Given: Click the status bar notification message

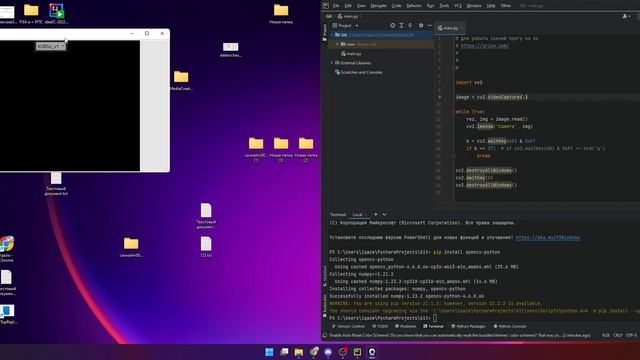Looking at the screenshot, I should click(x=460, y=335).
